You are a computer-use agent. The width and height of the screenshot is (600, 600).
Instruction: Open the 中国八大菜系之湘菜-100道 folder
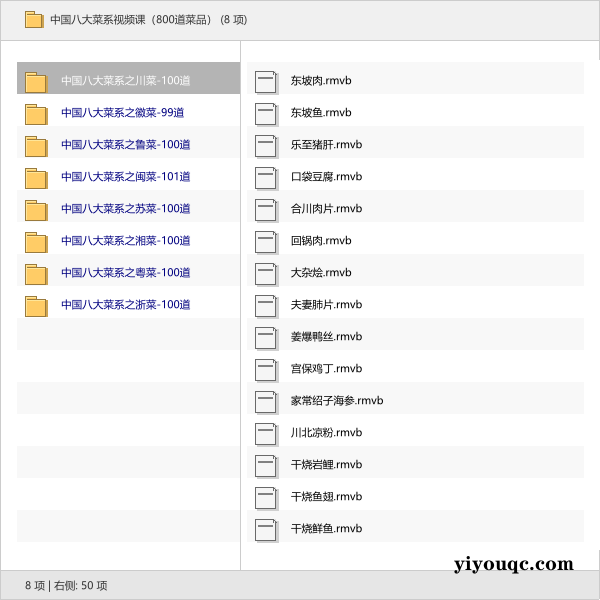125,241
